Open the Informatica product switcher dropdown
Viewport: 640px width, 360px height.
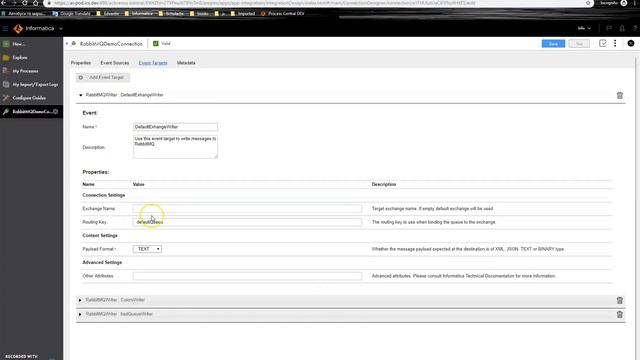[60, 29]
